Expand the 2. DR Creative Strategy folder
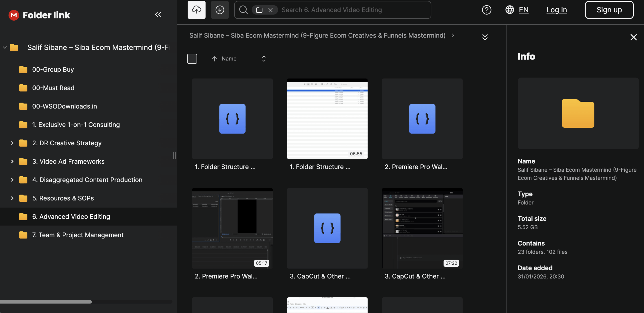 pos(12,143)
